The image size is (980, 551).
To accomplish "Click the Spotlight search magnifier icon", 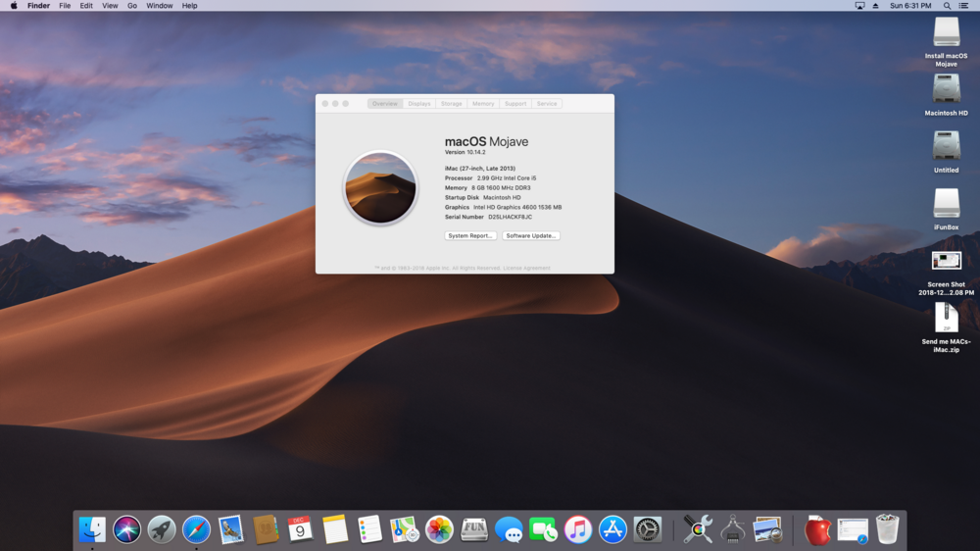I will pyautogui.click(x=947, y=6).
